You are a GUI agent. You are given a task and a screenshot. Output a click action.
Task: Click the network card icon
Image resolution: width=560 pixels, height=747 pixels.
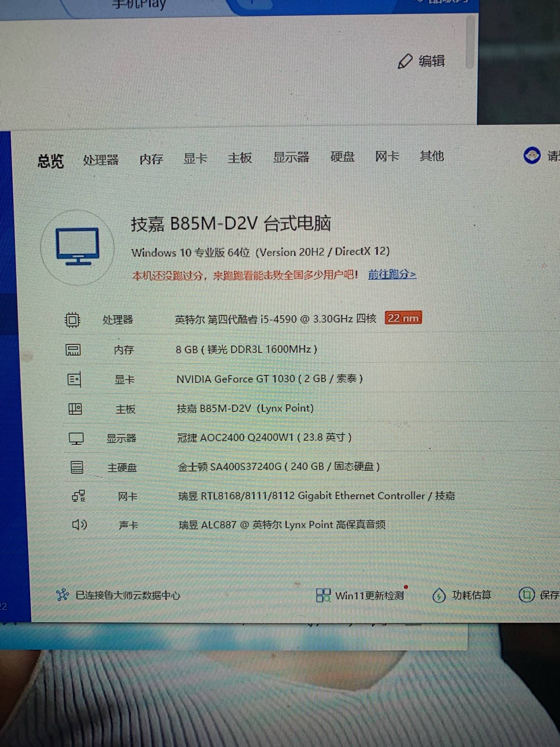[79, 496]
